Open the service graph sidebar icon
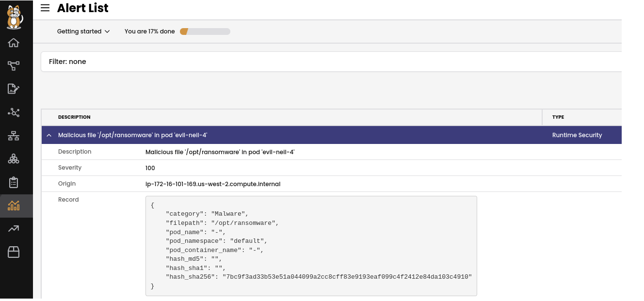This screenshot has width=644, height=301. (x=14, y=66)
